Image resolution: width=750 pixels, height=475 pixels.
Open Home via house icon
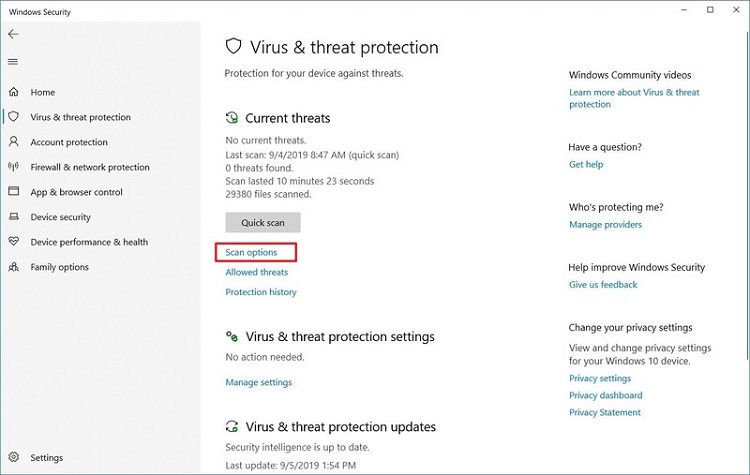[x=13, y=92]
